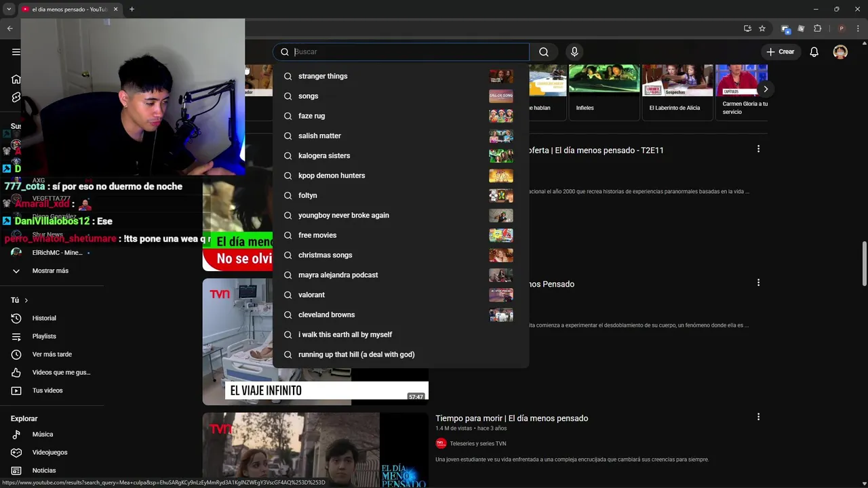Open Teleseries y series TVN channel
Viewport: 868px width, 488px height.
[x=478, y=444]
